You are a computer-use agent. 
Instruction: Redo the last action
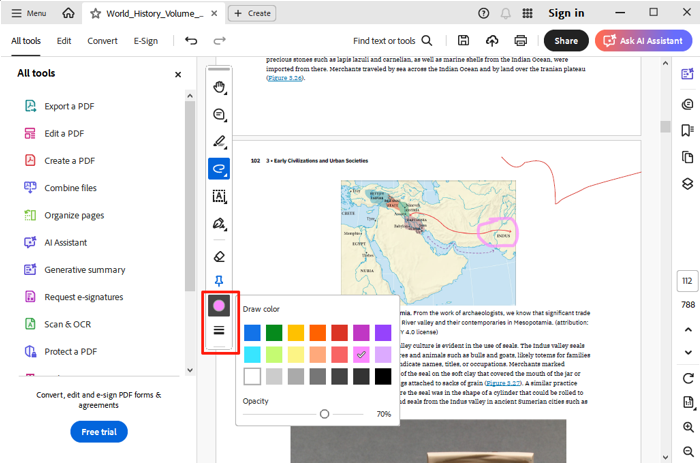click(x=219, y=41)
